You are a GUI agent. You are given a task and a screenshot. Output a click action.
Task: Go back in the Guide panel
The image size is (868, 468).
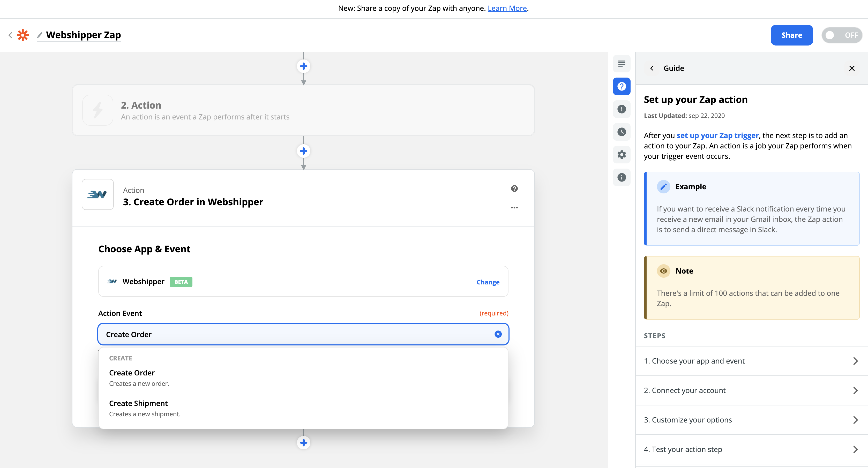point(652,68)
